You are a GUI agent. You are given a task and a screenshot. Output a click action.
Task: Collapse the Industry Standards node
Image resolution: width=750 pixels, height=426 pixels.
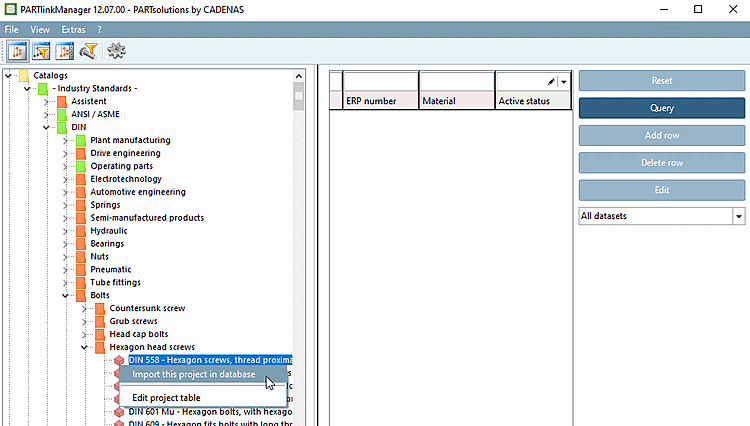click(27, 88)
